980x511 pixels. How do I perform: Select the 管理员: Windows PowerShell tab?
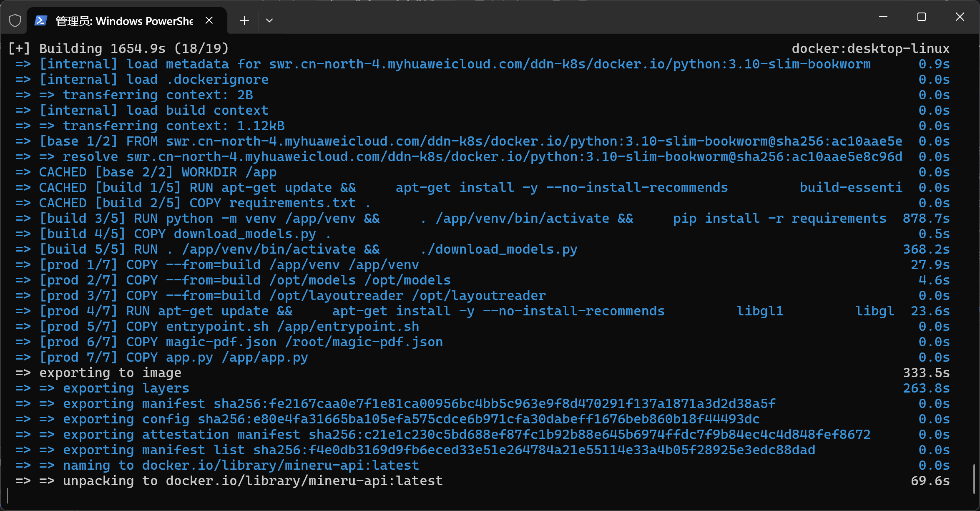coord(124,21)
